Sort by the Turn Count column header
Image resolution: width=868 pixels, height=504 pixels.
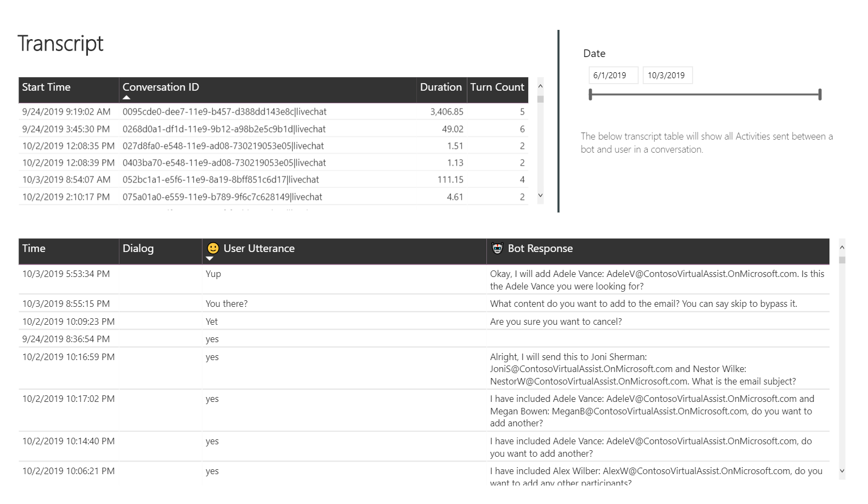[x=497, y=90]
